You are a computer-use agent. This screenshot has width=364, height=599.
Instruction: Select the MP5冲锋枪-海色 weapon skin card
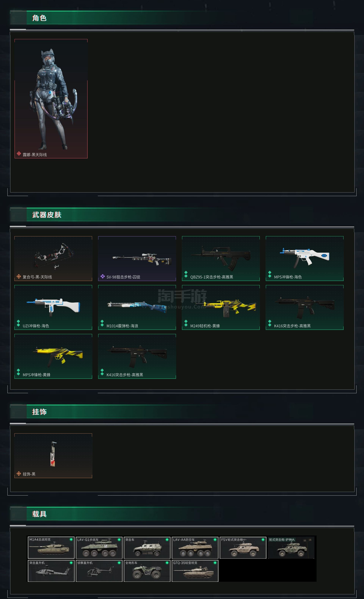[x=304, y=258]
